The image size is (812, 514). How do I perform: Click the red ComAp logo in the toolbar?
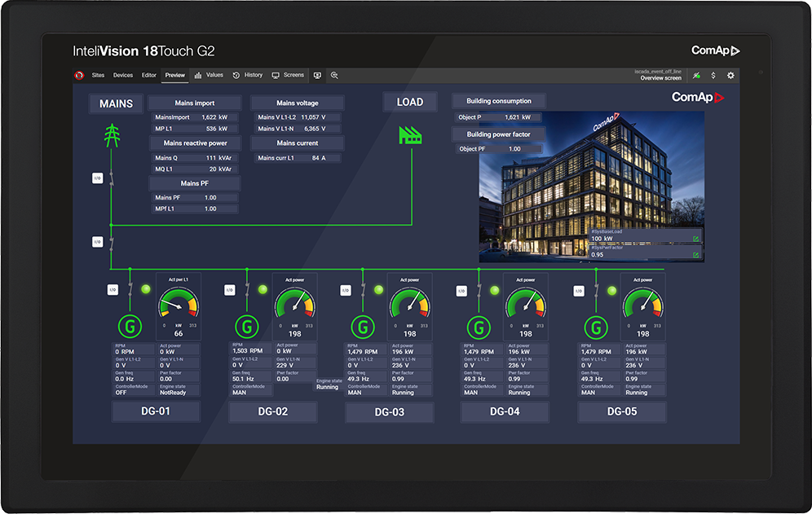point(80,75)
